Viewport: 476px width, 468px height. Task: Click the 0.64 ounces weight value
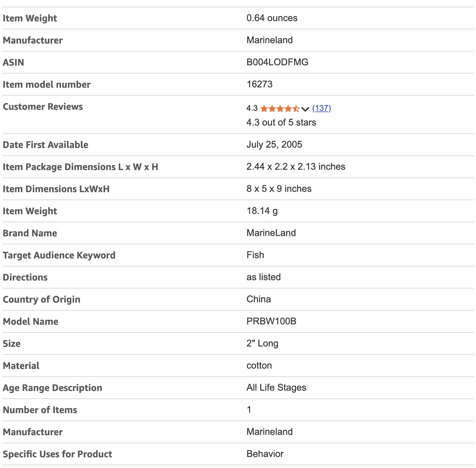click(x=272, y=18)
